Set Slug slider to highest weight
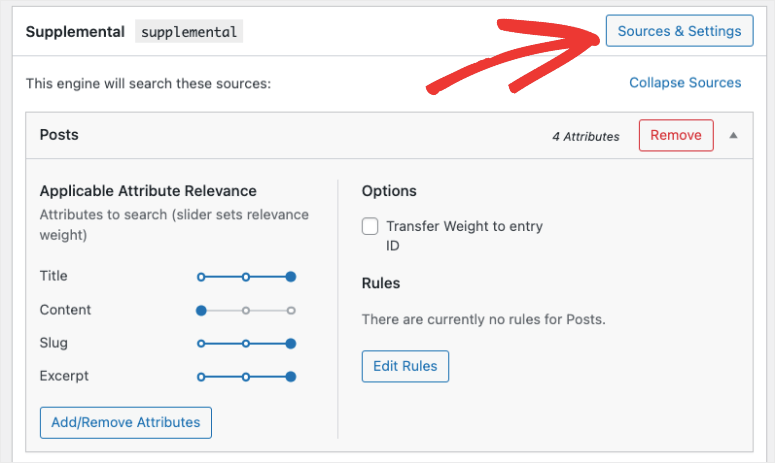The width and height of the screenshot is (775, 463). tap(291, 343)
